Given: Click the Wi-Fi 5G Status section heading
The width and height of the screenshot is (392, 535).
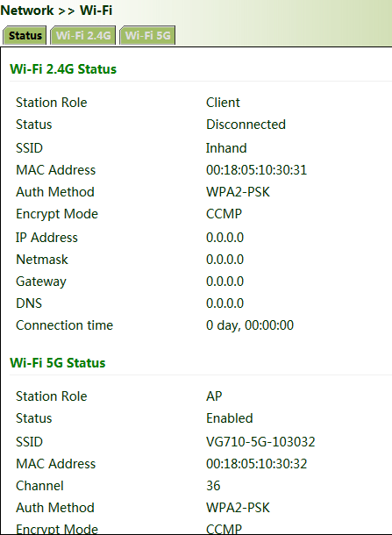Looking at the screenshot, I should (x=58, y=363).
